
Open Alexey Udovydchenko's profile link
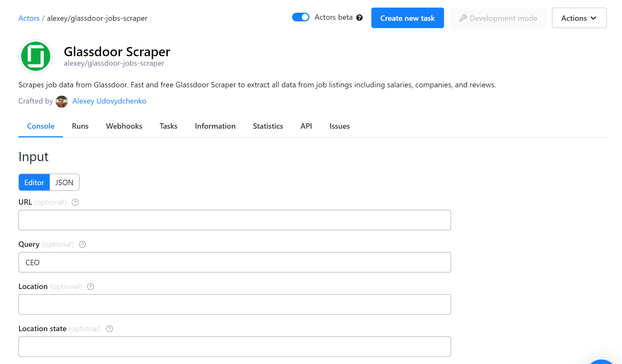[x=109, y=101]
